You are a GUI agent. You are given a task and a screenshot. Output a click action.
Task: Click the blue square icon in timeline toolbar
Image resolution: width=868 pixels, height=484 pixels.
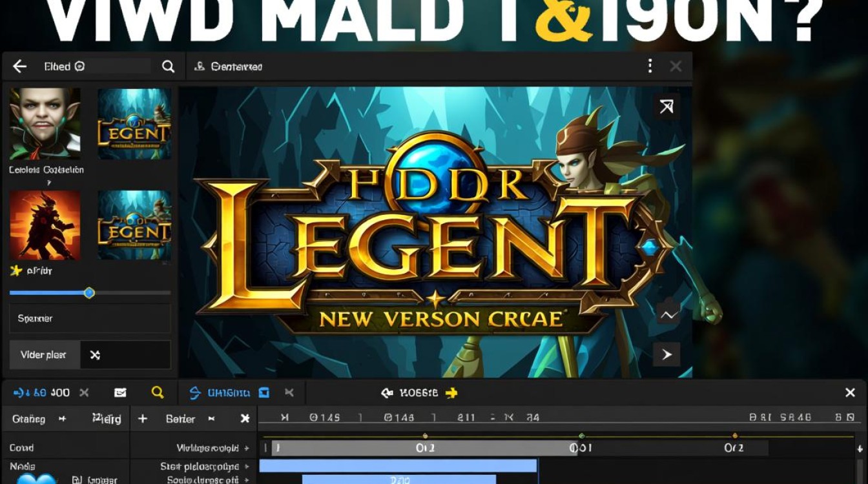coord(263,392)
